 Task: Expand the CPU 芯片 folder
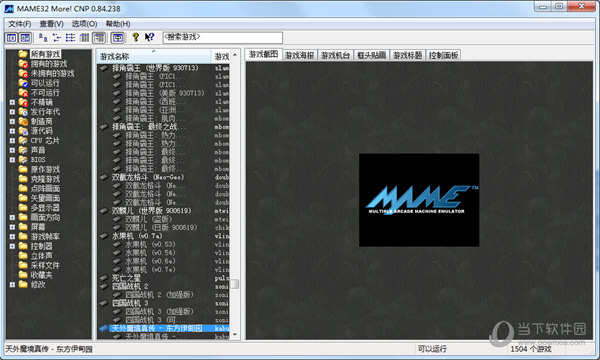coord(12,140)
